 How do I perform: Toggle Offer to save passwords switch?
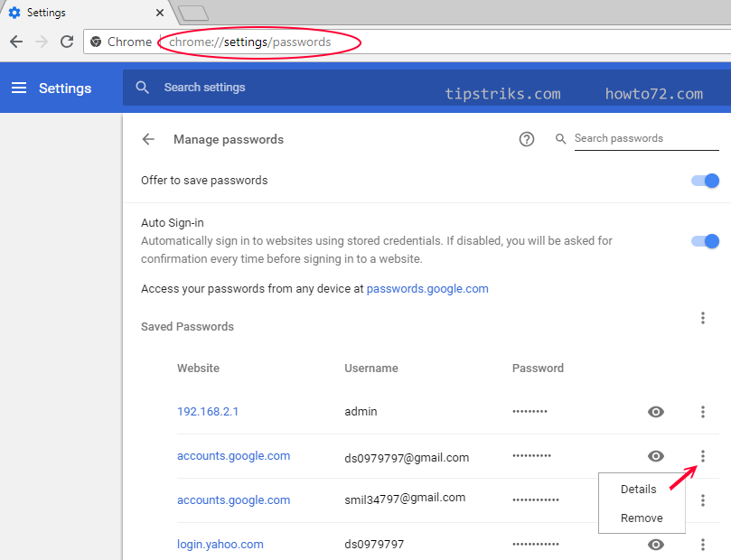point(705,181)
